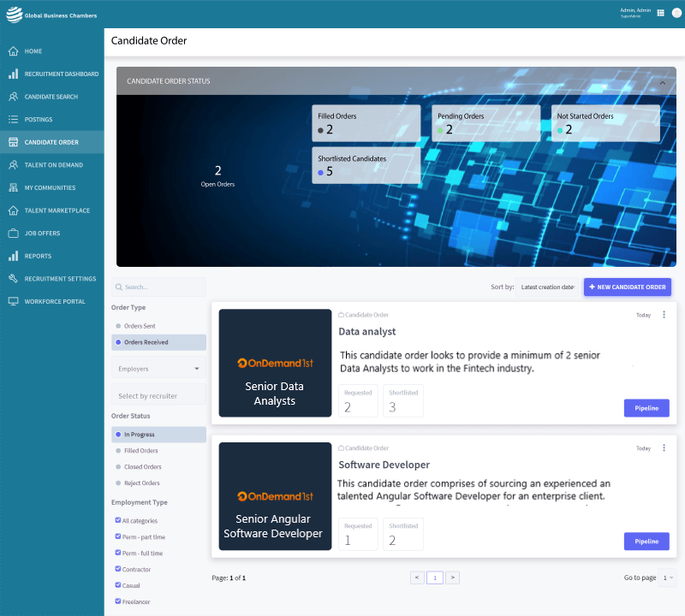Open three-dot menu on Data analyst card
This screenshot has width=685, height=616.
[x=664, y=315]
